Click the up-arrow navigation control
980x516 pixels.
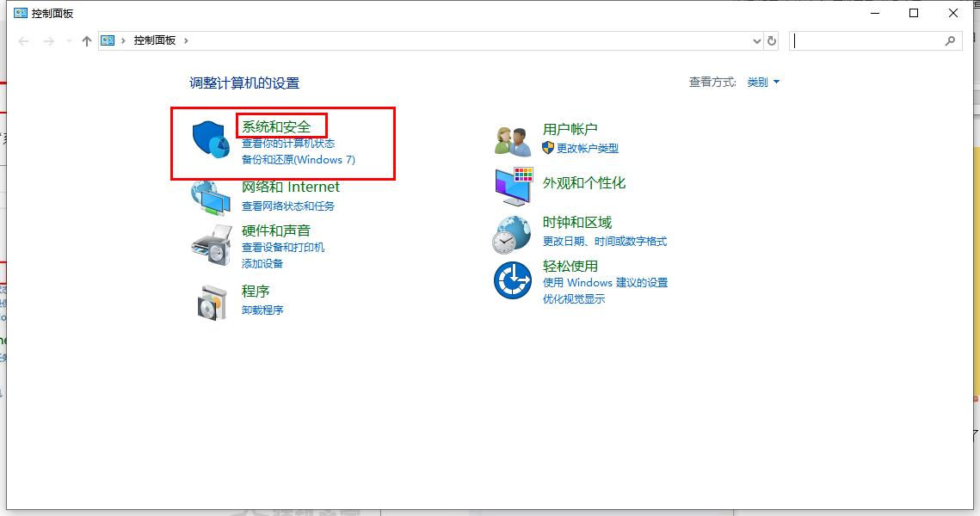point(85,40)
